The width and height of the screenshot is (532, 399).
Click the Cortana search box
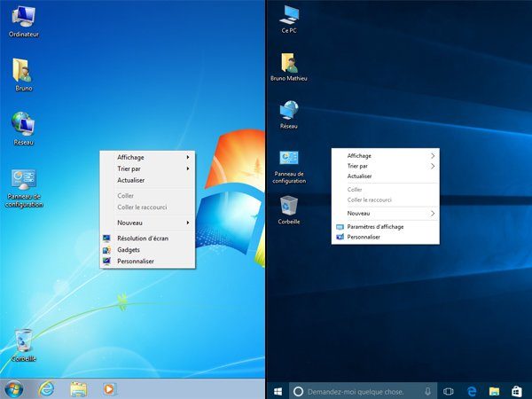click(x=363, y=392)
